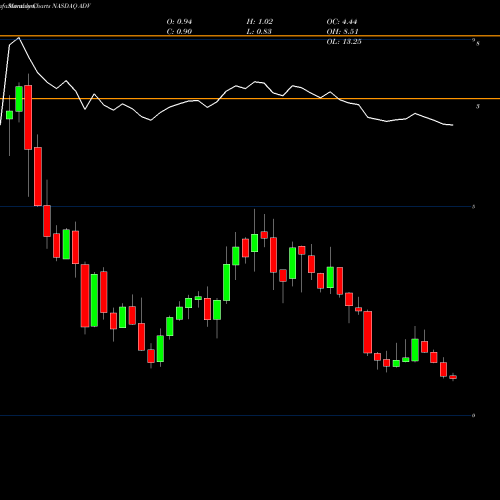Screen dimensions: 500x500
Task: Click the open value 'O: 0.94'
Action: coord(179,22)
